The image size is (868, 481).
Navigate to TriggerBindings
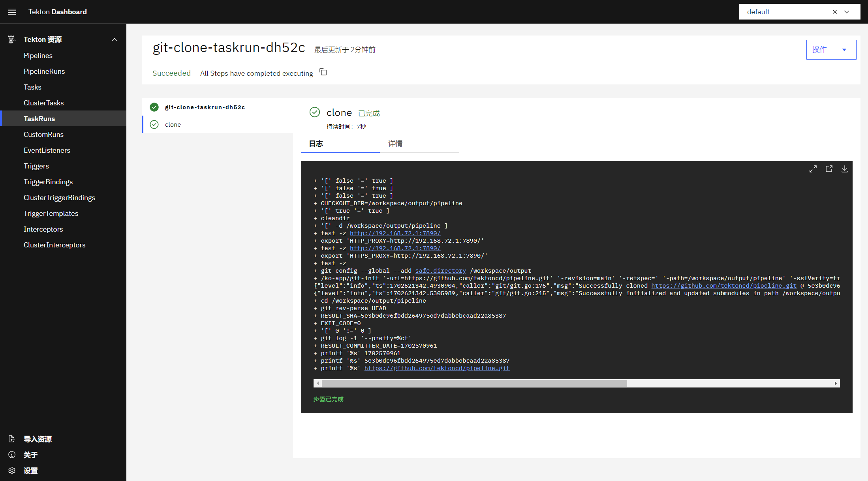coord(63,182)
